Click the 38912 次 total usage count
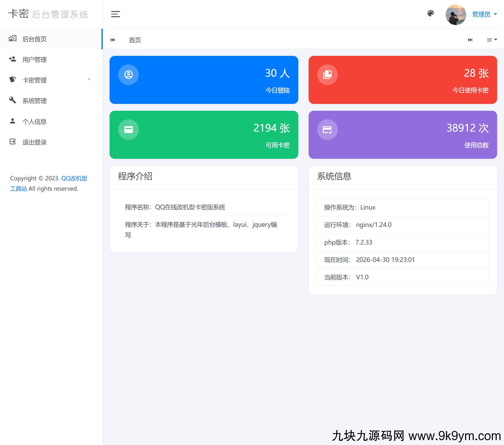The width and height of the screenshot is (504, 445). pyautogui.click(x=467, y=128)
